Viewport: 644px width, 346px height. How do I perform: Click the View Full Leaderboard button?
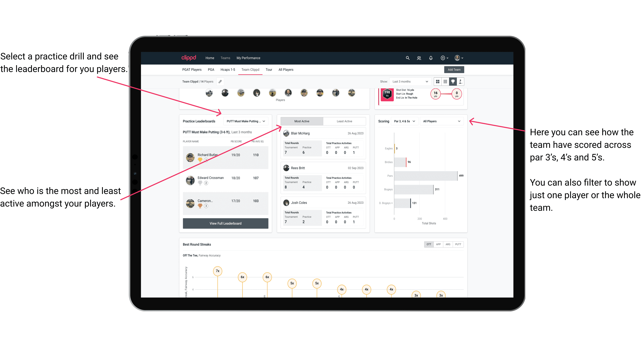[x=225, y=223]
